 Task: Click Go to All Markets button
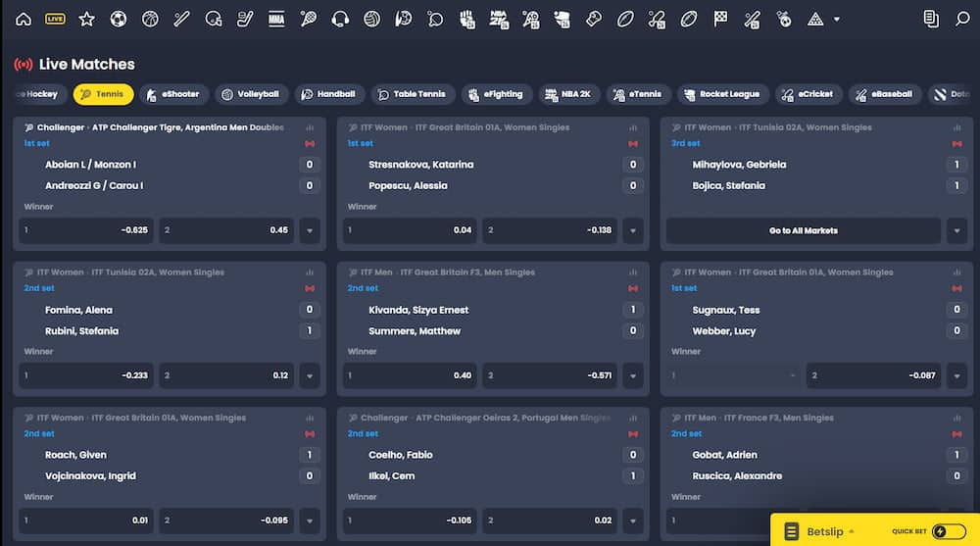[804, 230]
